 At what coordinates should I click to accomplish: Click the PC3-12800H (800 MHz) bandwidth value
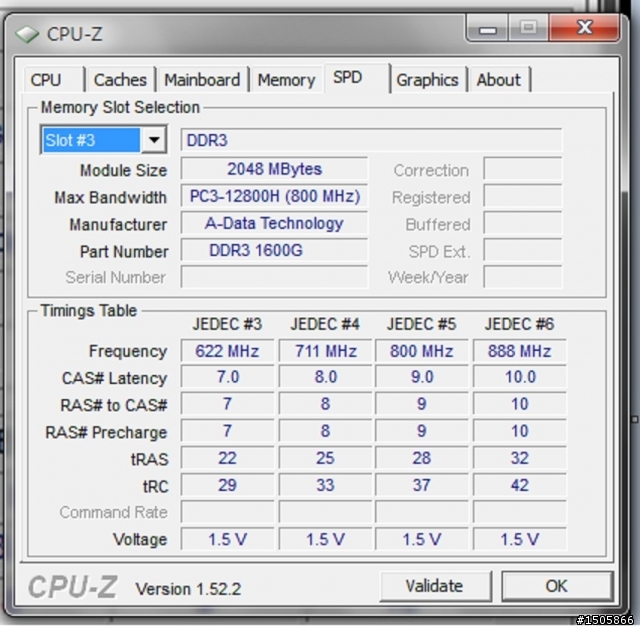point(274,196)
